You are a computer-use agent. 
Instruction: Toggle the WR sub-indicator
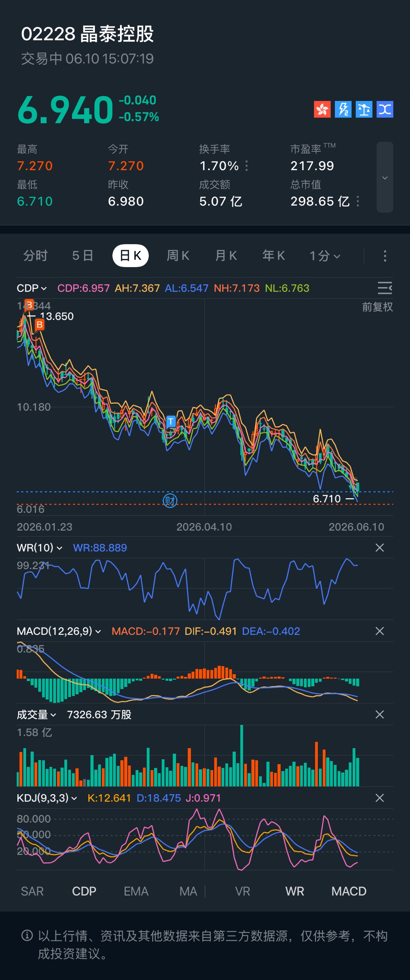[295, 891]
